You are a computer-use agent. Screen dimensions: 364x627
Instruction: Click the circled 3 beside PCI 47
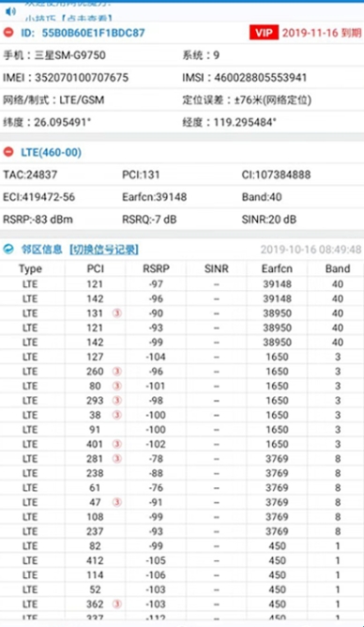pyautogui.click(x=116, y=502)
